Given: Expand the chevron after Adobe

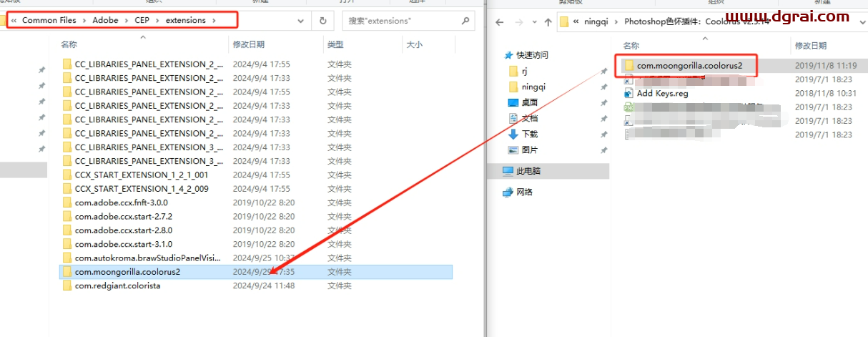Looking at the screenshot, I should [x=127, y=20].
